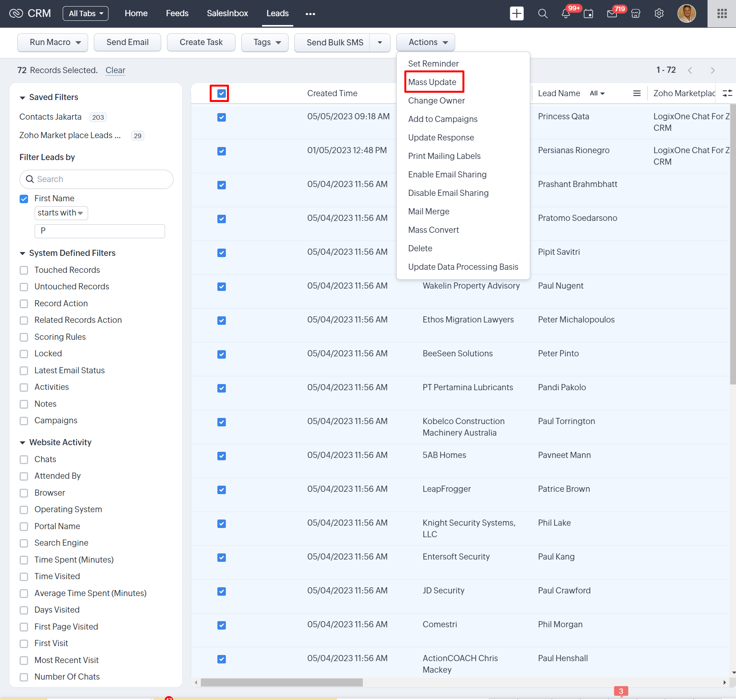Switch to the Home tab

[x=136, y=13]
